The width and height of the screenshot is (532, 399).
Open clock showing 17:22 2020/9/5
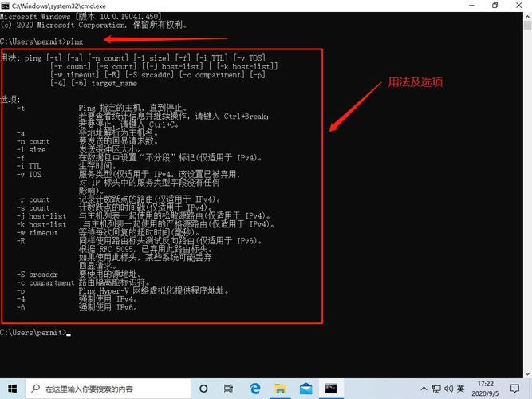[x=485, y=389]
